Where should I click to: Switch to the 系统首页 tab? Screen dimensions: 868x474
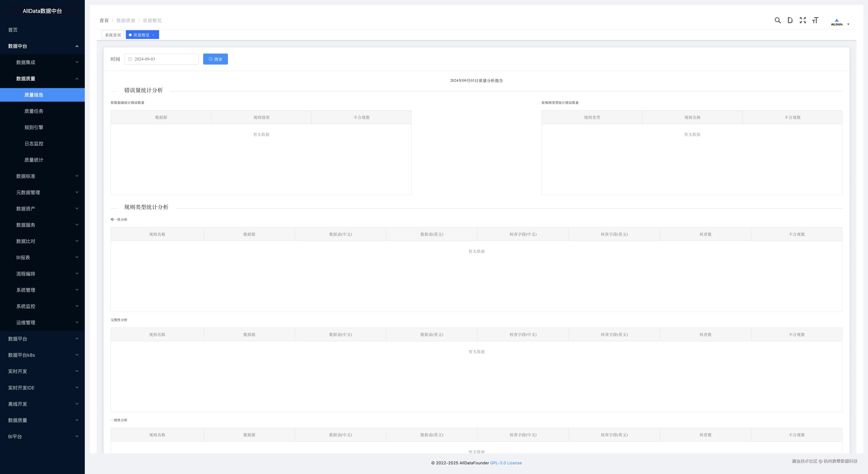[113, 35]
